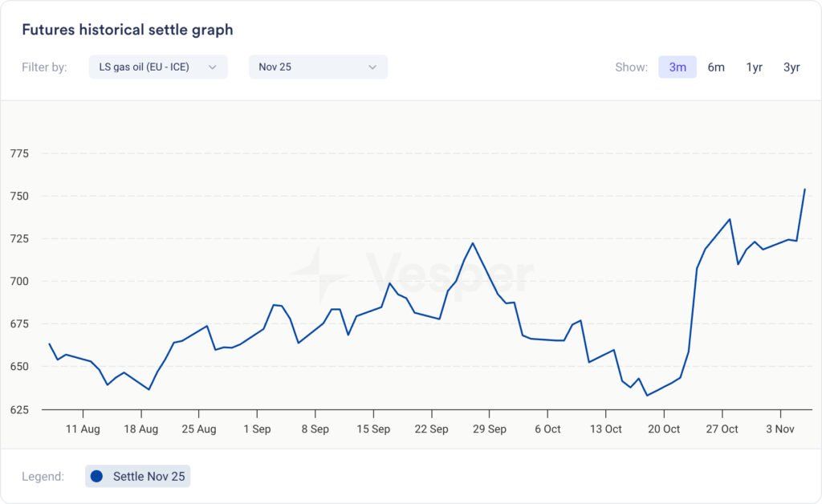
Task: Click the Vesper star watermark icon
Action: [319, 273]
